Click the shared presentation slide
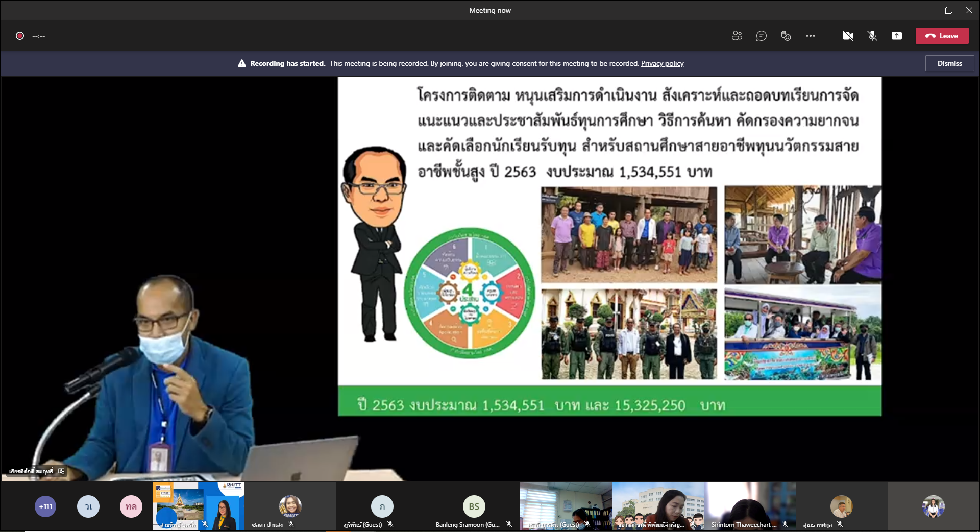Image resolution: width=980 pixels, height=532 pixels. click(609, 246)
